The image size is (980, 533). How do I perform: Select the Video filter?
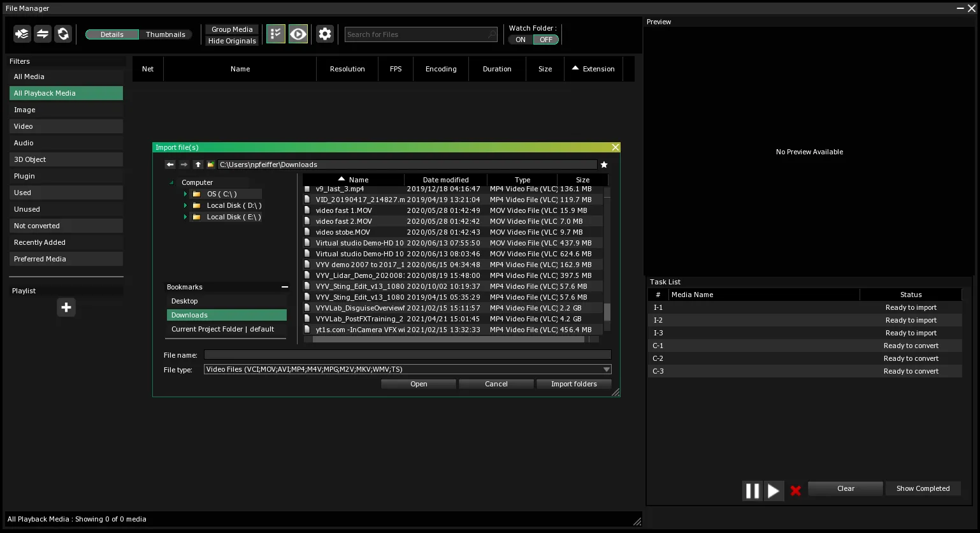tap(66, 126)
